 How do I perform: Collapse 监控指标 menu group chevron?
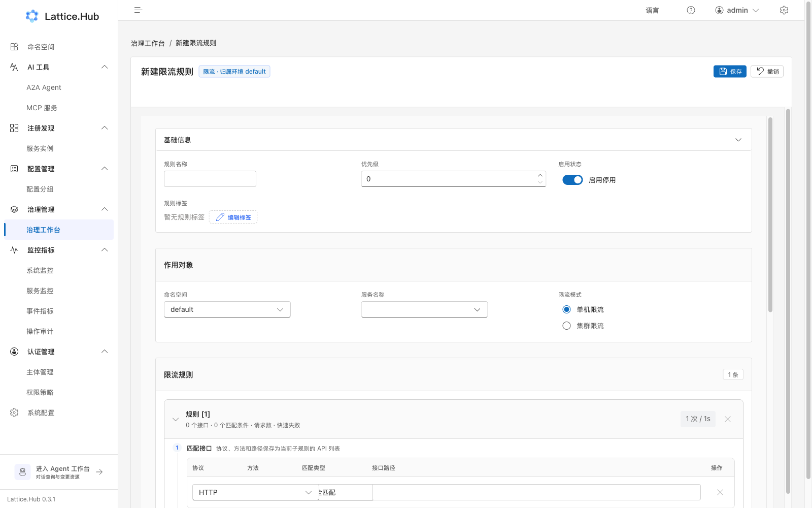(x=105, y=250)
